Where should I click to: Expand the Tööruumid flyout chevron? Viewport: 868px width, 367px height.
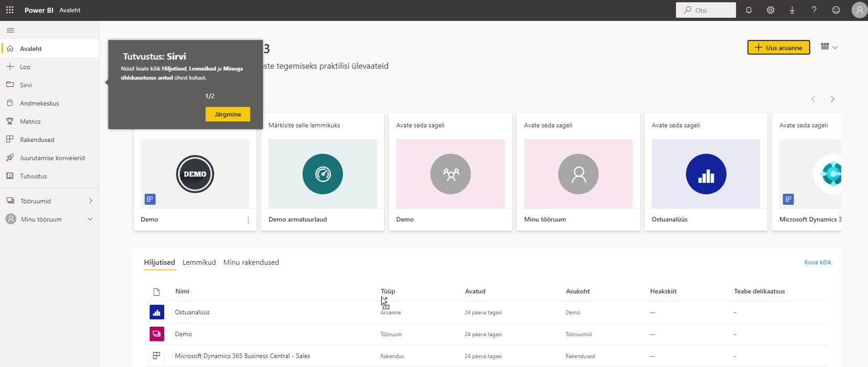tap(91, 201)
